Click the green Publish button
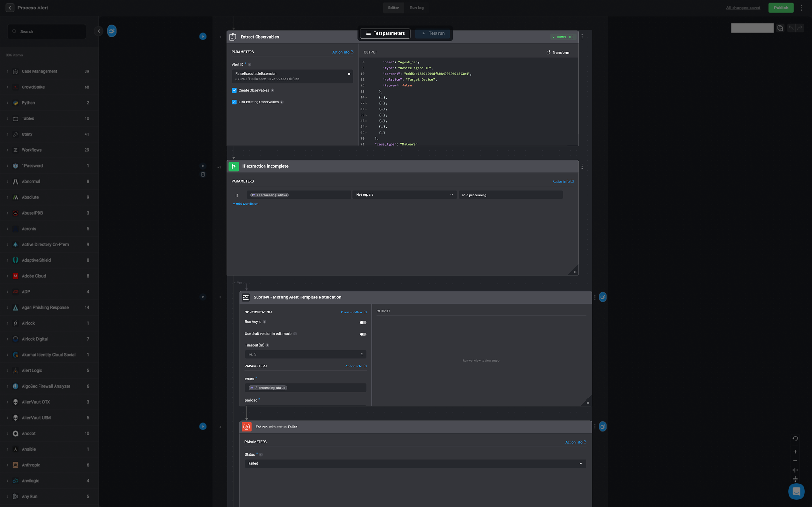This screenshot has width=812, height=507. tap(781, 8)
